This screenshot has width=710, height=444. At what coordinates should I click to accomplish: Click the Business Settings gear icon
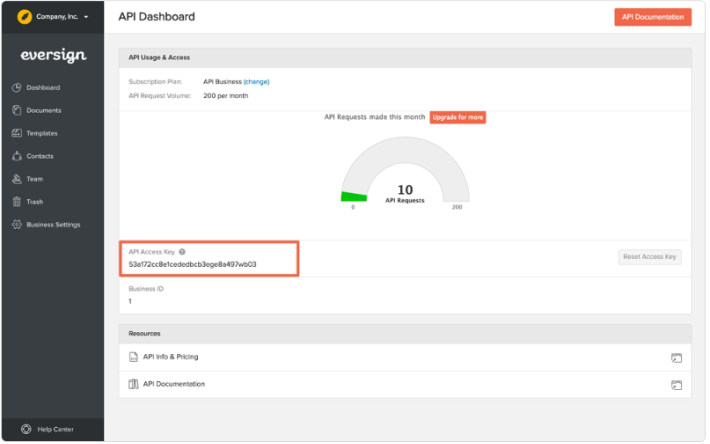[x=17, y=224]
